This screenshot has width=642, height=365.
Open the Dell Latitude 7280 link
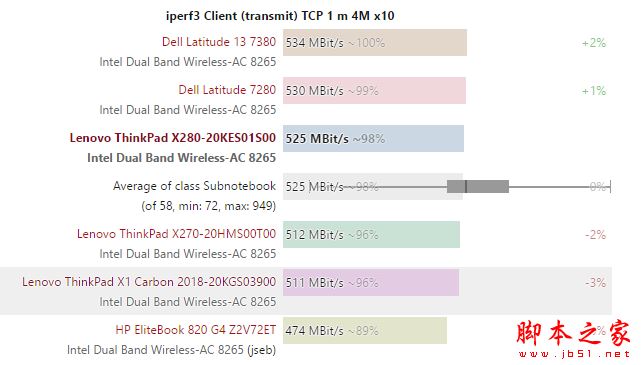[x=227, y=90]
